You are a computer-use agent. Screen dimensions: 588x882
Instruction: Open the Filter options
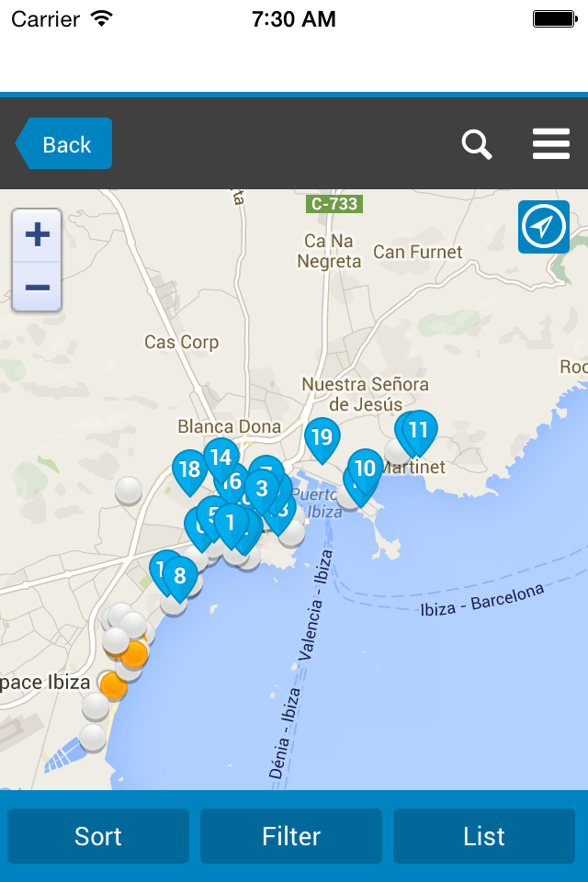291,836
